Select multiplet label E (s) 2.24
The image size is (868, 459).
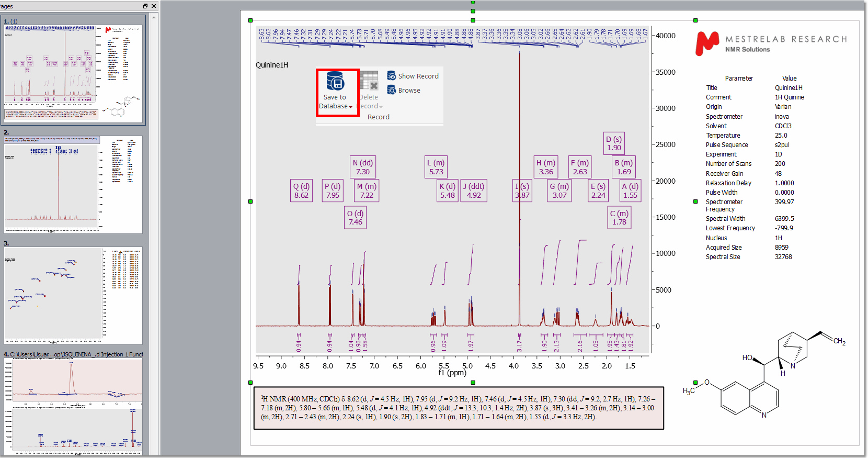(598, 191)
